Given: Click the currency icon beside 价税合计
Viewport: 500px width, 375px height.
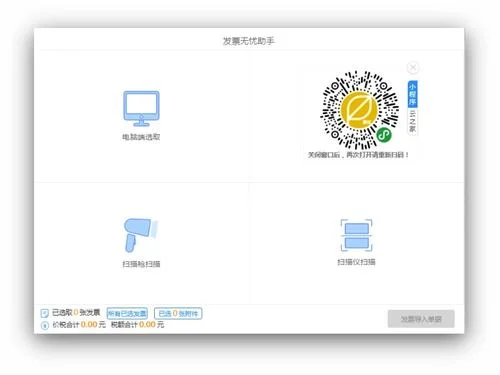Looking at the screenshot, I should point(44,325).
